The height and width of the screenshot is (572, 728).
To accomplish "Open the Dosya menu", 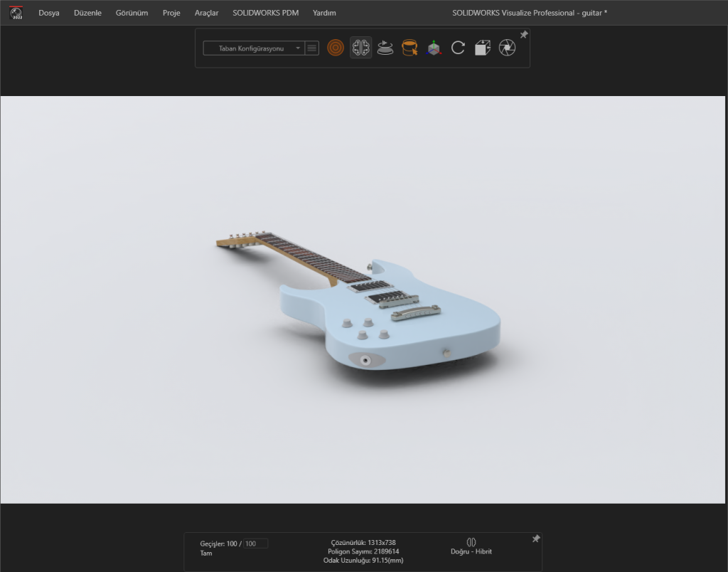I will point(49,13).
